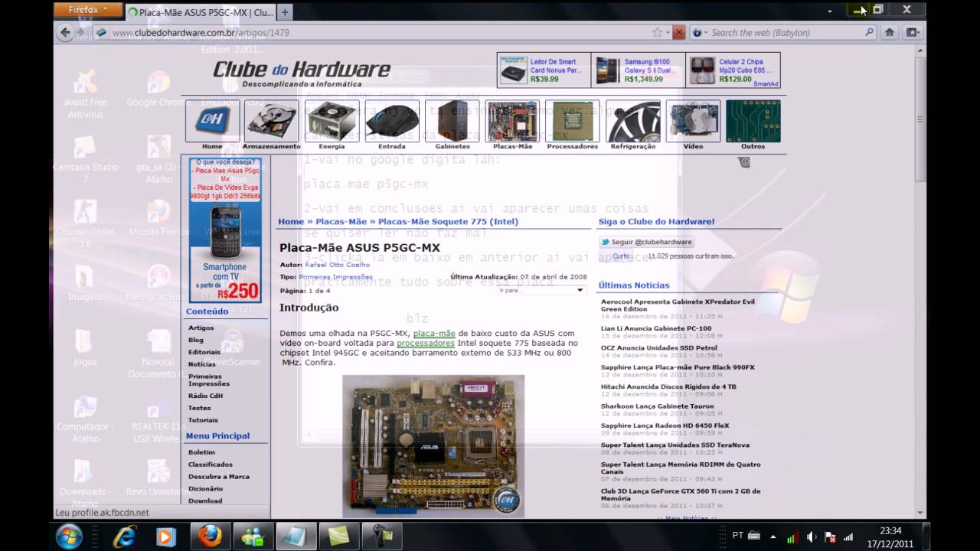Open Dicionário in Menu Principal
Image resolution: width=980 pixels, height=551 pixels.
coord(206,488)
